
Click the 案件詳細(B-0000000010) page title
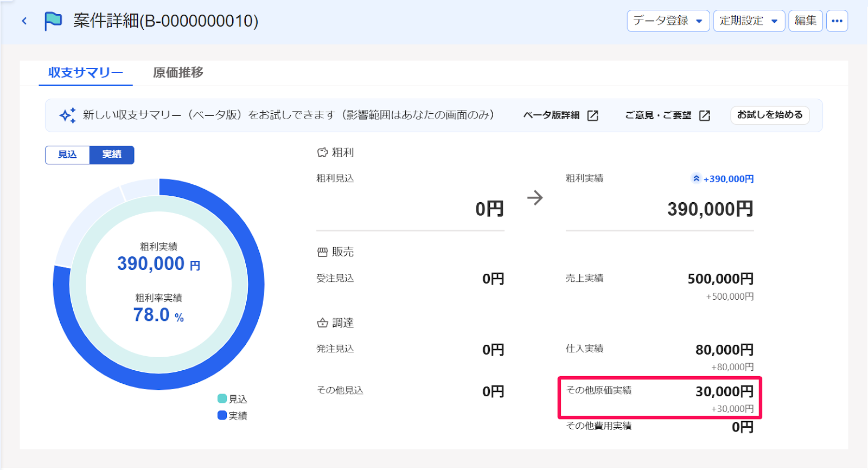pos(166,21)
